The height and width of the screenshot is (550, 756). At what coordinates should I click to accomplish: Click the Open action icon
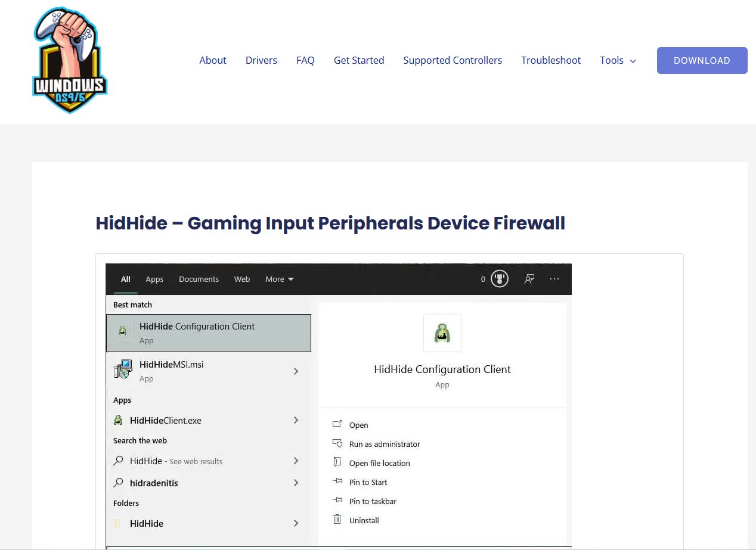coord(337,424)
